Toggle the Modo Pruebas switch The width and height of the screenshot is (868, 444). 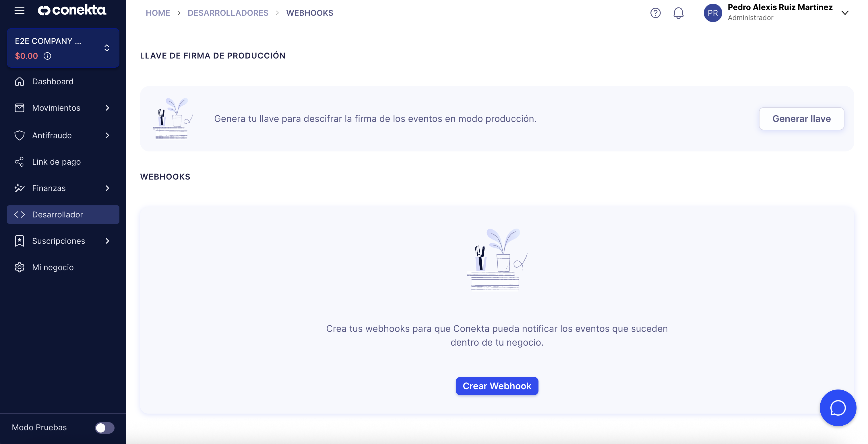point(104,427)
